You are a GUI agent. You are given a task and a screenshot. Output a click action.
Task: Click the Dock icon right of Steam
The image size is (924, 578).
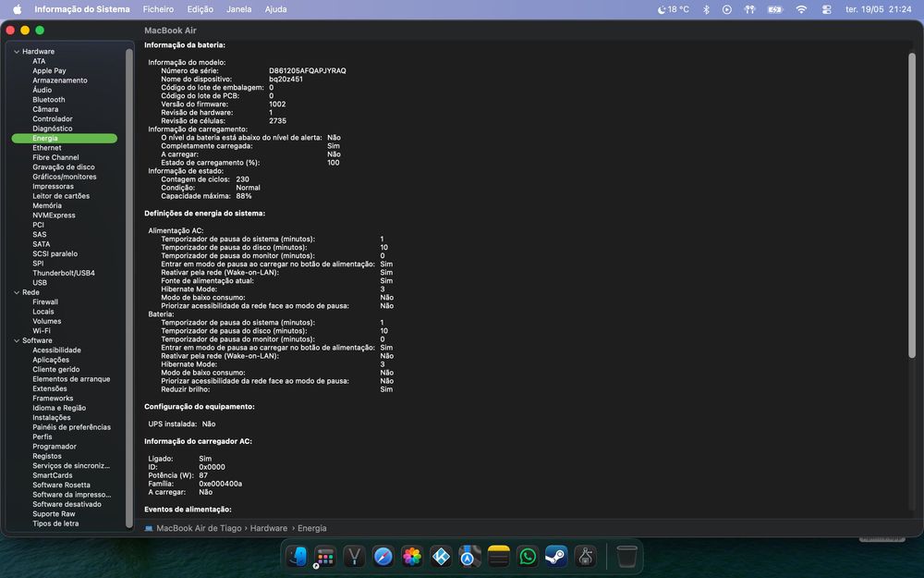(x=585, y=556)
